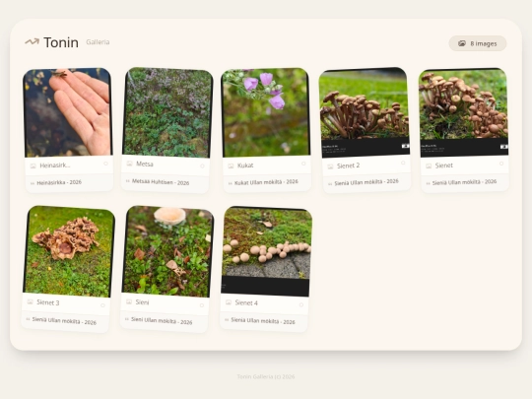Click the quote icon in the Sienet 3 card caption
The image size is (532, 399).
(29, 319)
